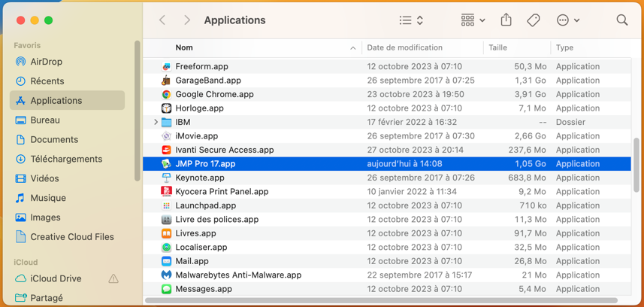
Task: Click the Share icon in the toolbar
Action: (x=506, y=20)
